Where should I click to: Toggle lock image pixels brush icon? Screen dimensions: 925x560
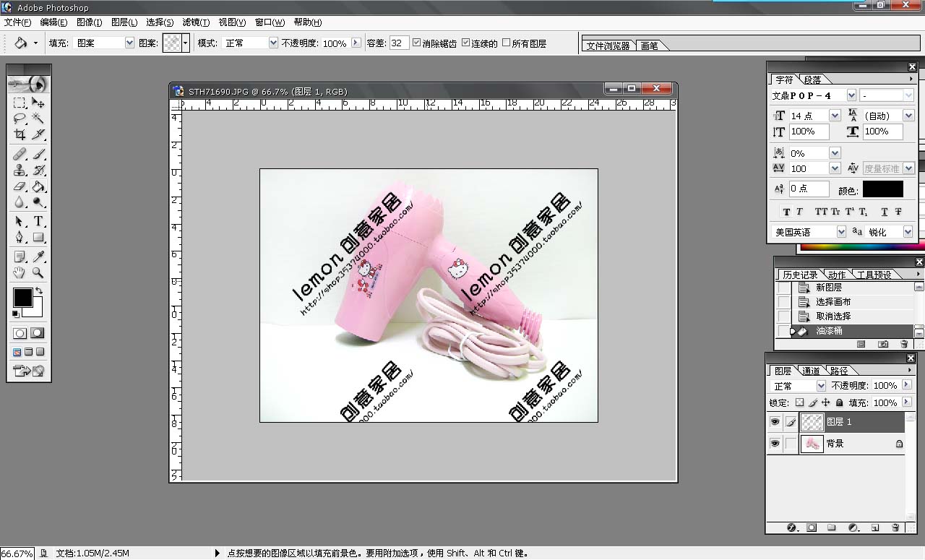pyautogui.click(x=813, y=402)
